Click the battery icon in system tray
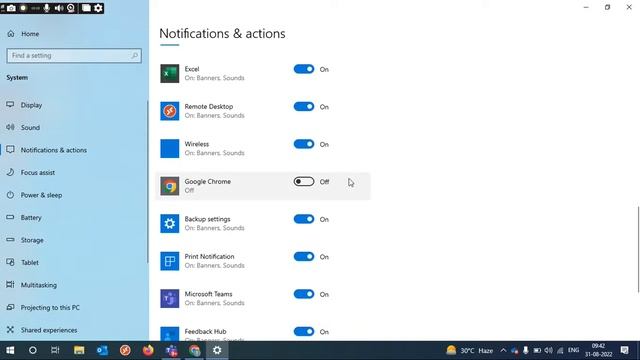The height and width of the screenshot is (360, 640). [537, 350]
